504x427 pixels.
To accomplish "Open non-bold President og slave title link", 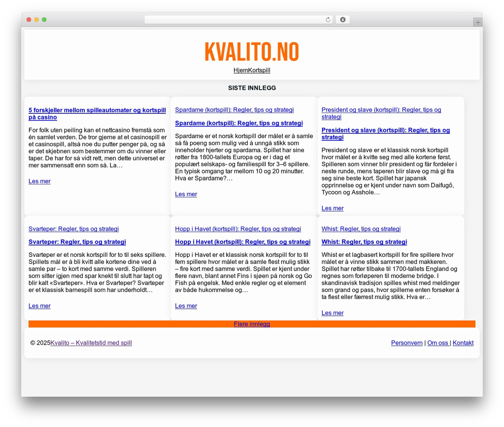I will pyautogui.click(x=381, y=113).
